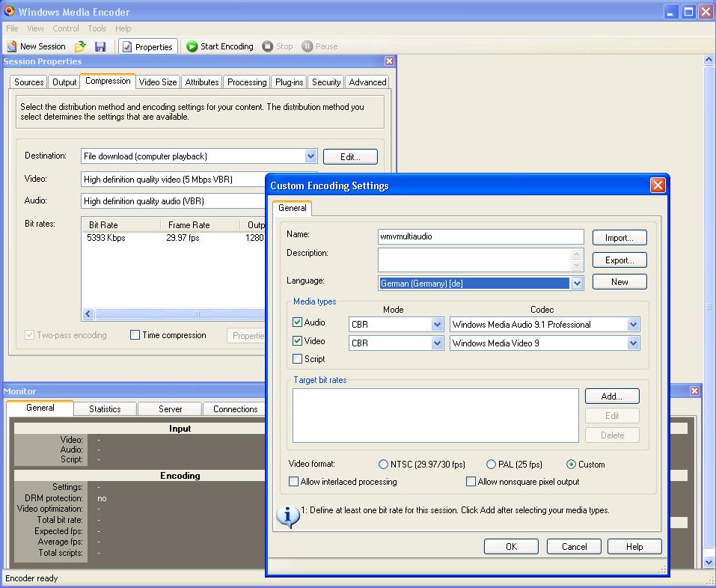
Task: Click the Export... button
Action: point(619,260)
